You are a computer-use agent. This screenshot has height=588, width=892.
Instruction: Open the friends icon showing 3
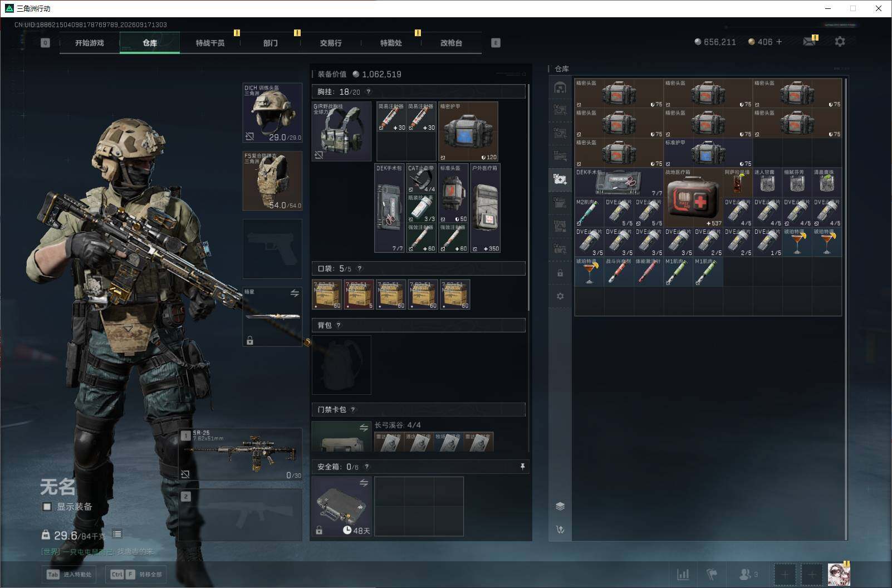coord(748,574)
